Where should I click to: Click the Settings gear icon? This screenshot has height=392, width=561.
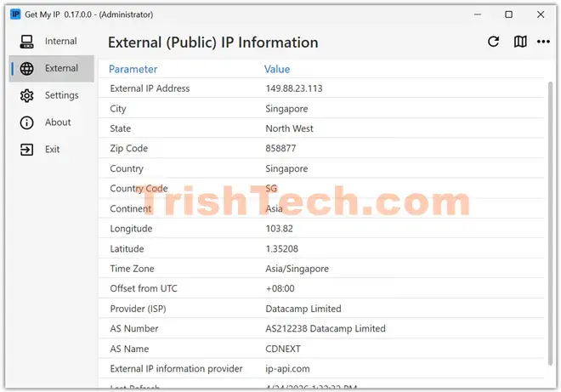(x=27, y=95)
